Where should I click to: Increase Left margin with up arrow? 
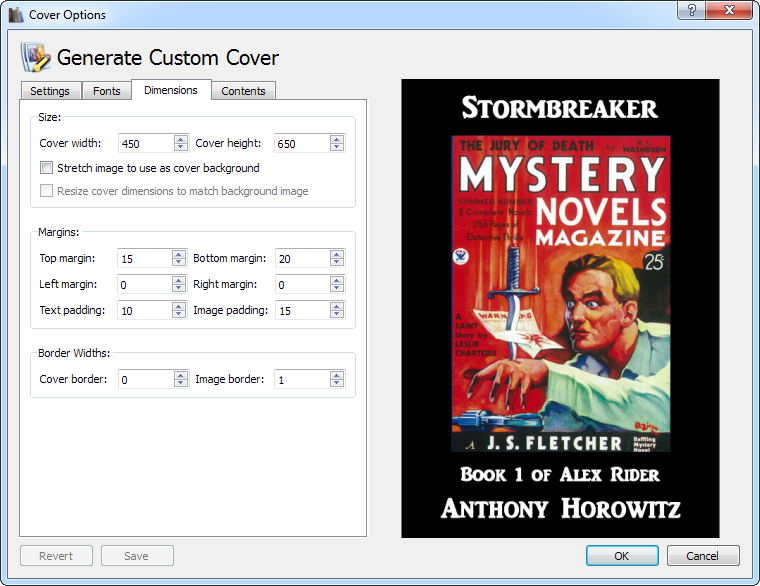tap(179, 280)
